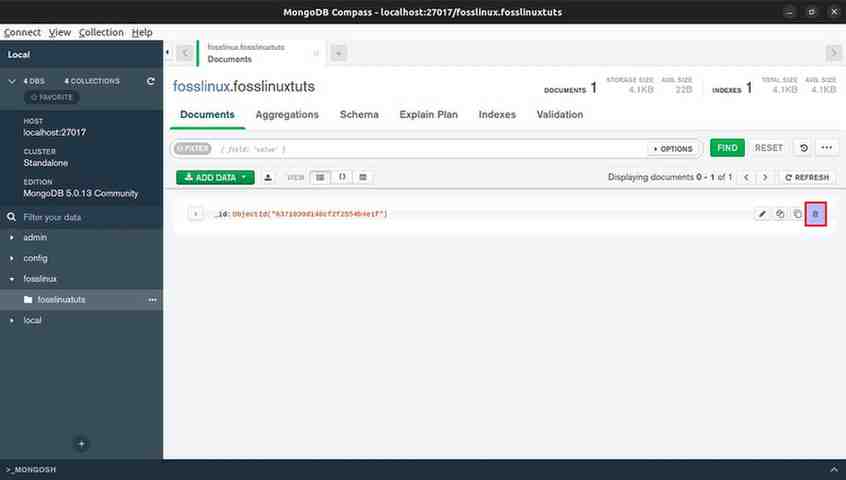
Task: Click the filter query input field
Action: click(431, 149)
